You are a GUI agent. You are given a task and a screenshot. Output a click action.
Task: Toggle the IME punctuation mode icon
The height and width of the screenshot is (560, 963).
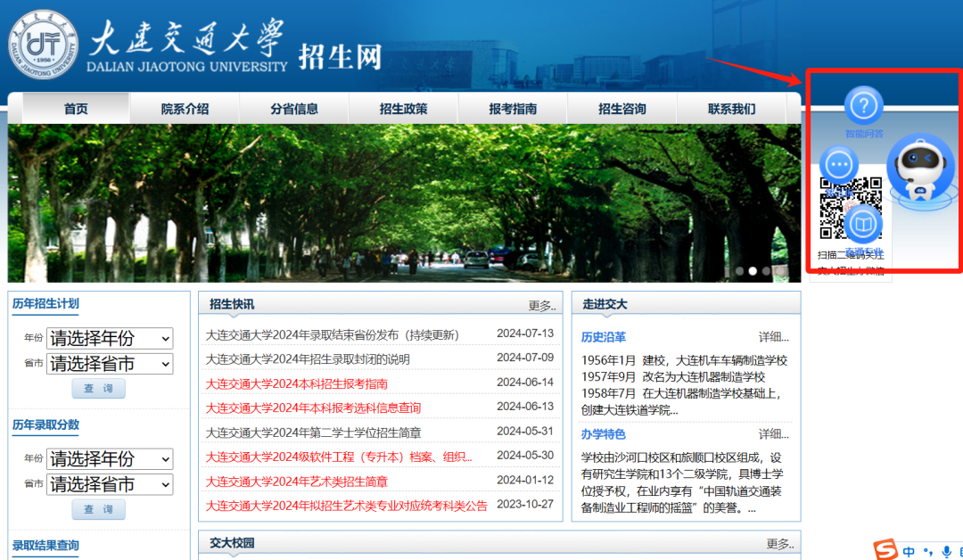(928, 552)
